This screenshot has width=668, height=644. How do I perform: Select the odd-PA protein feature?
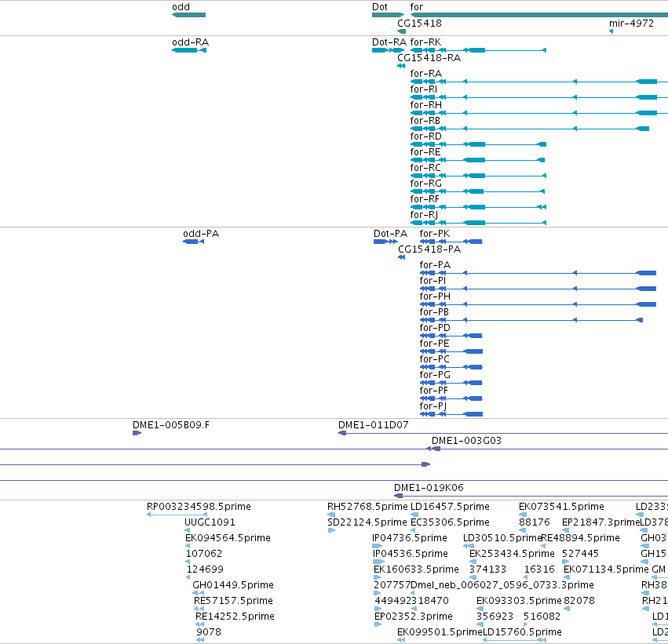pyautogui.click(x=193, y=242)
